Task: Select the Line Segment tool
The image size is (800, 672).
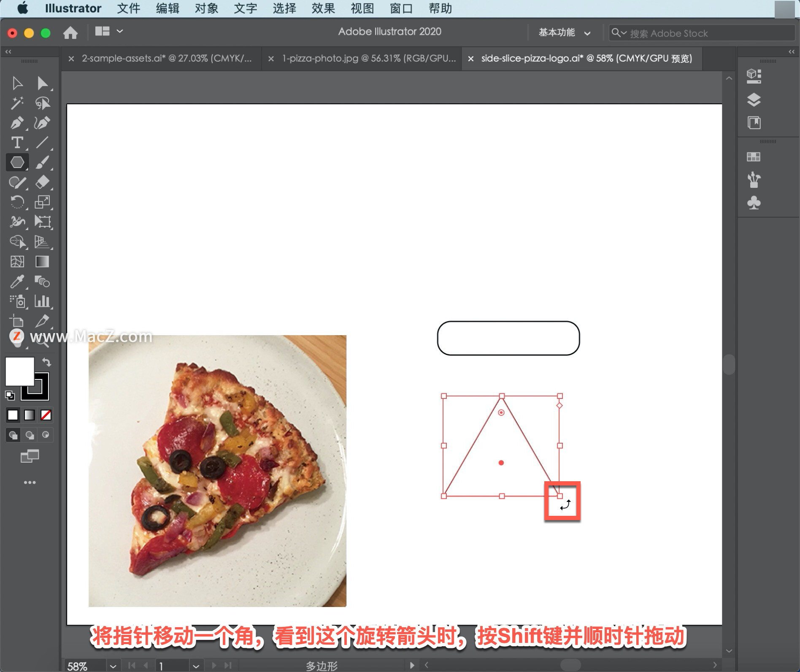Action: point(42,143)
